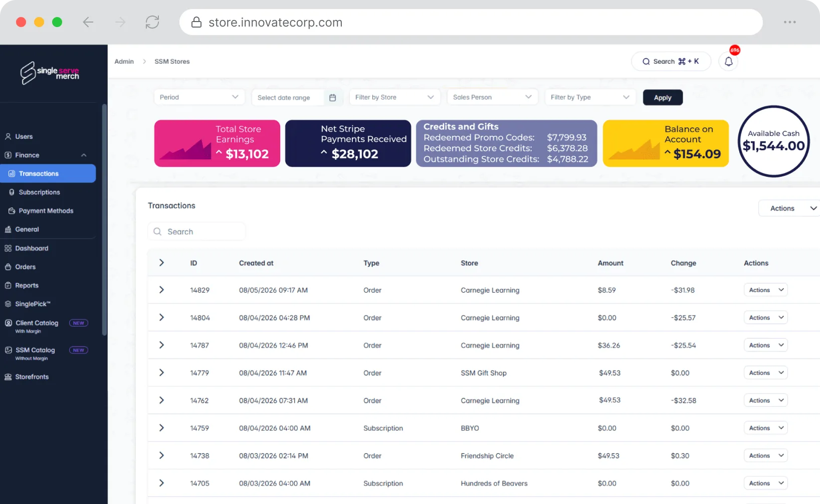
Task: Click the Admin breadcrumb link
Action: click(x=124, y=62)
